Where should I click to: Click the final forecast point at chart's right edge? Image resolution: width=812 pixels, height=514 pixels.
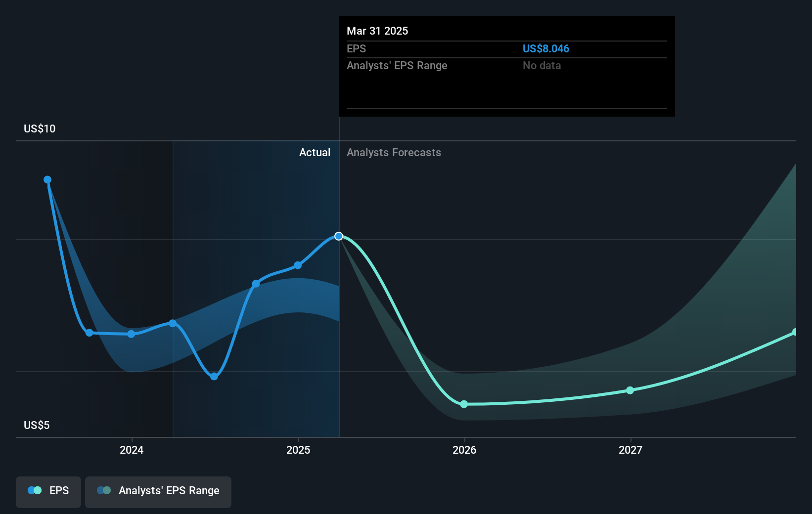tap(795, 332)
